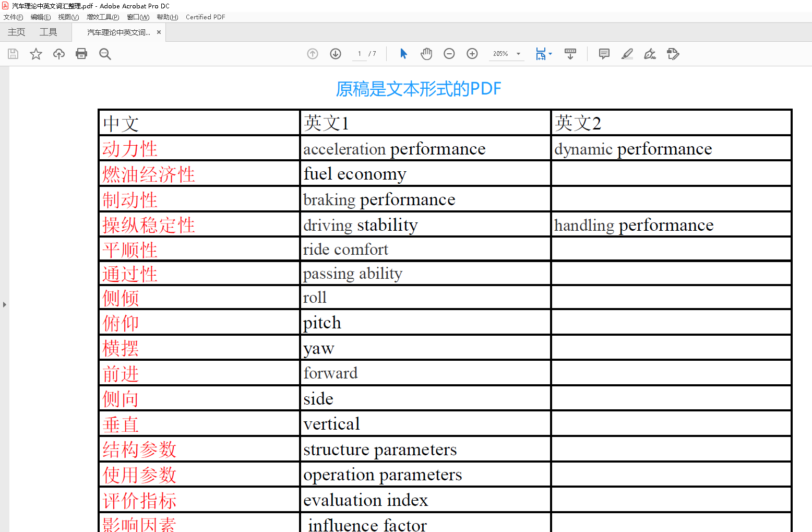
Task: Click the scrolling mode keyboard icon
Action: click(x=570, y=54)
